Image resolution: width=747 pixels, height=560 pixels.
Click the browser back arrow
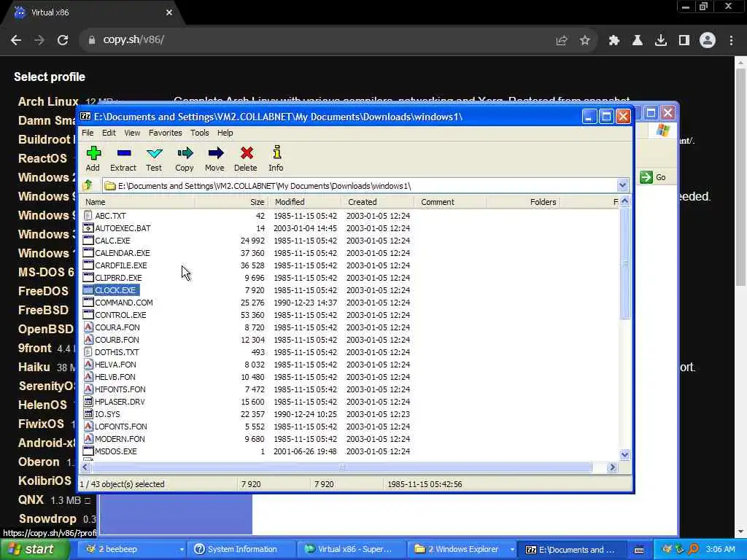coord(16,40)
